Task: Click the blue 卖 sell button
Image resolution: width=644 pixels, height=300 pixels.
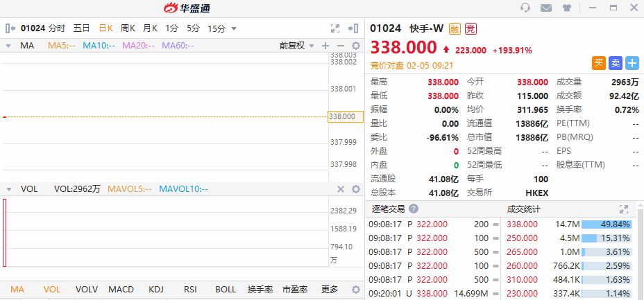Action: [x=616, y=63]
